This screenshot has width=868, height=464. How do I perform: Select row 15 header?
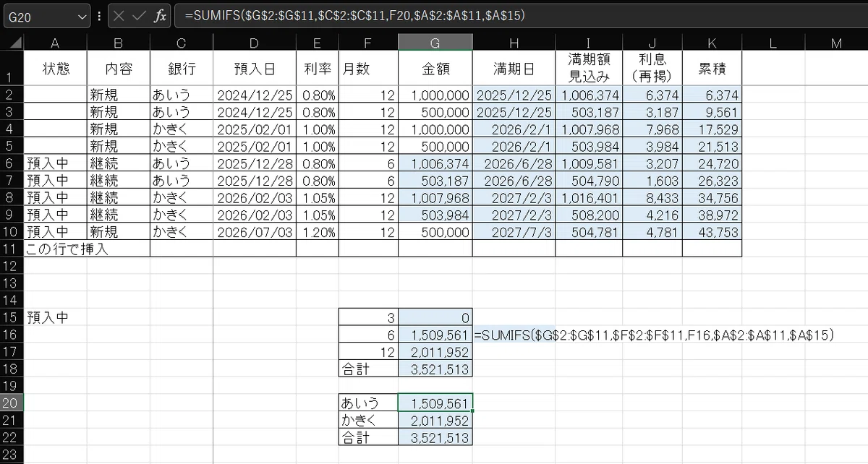click(12, 317)
